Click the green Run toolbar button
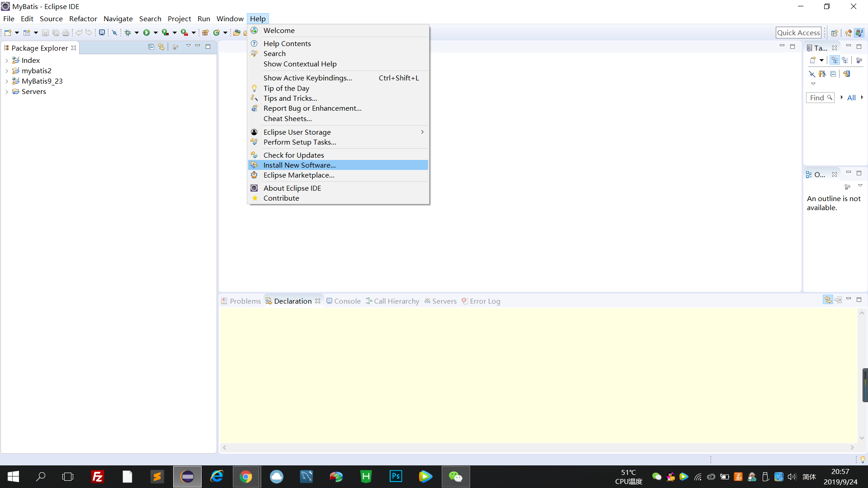 coord(146,33)
